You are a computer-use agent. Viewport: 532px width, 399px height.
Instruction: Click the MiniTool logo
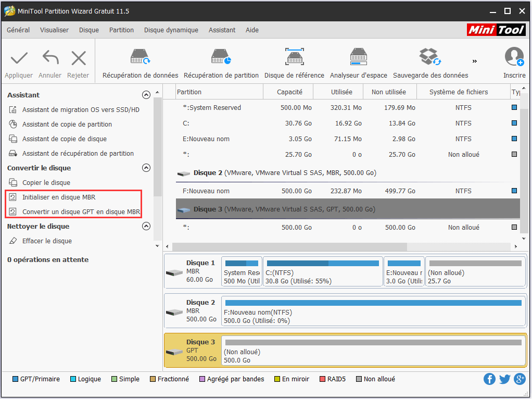[496, 30]
